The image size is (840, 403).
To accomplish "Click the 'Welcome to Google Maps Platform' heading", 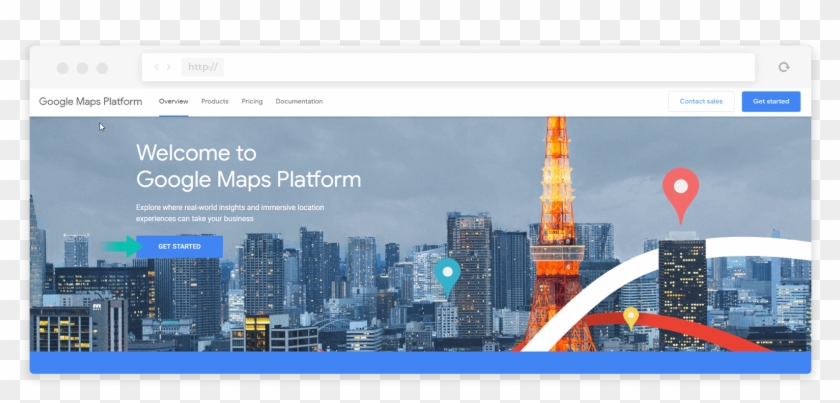I will pos(248,166).
